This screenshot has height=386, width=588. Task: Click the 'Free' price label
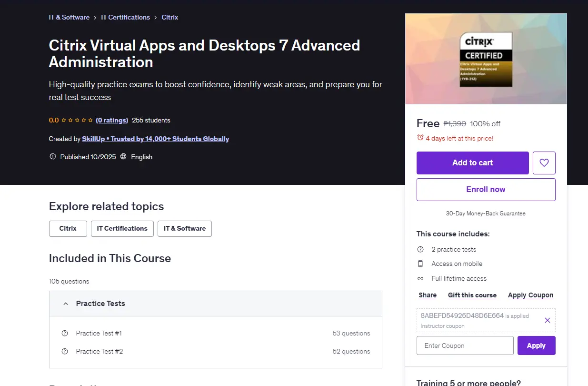coord(428,123)
